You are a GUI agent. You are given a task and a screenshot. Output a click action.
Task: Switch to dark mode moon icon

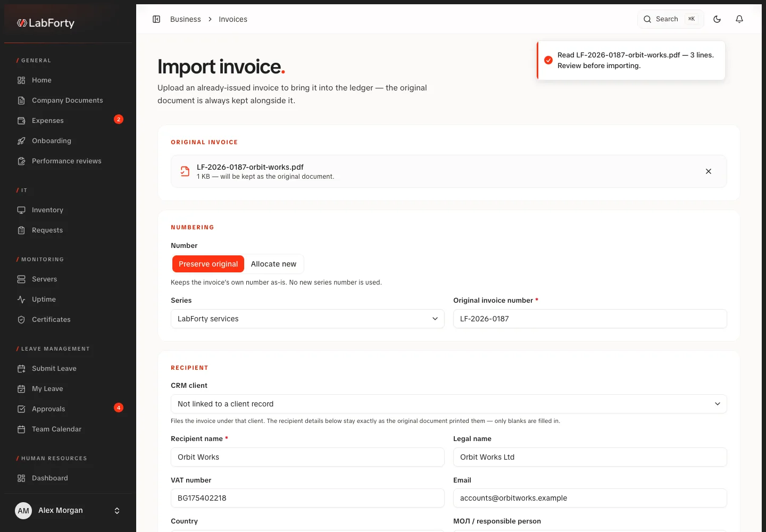717,19
